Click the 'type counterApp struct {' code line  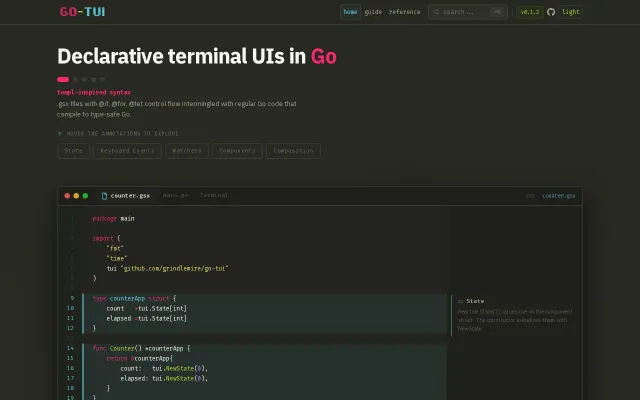click(134, 298)
